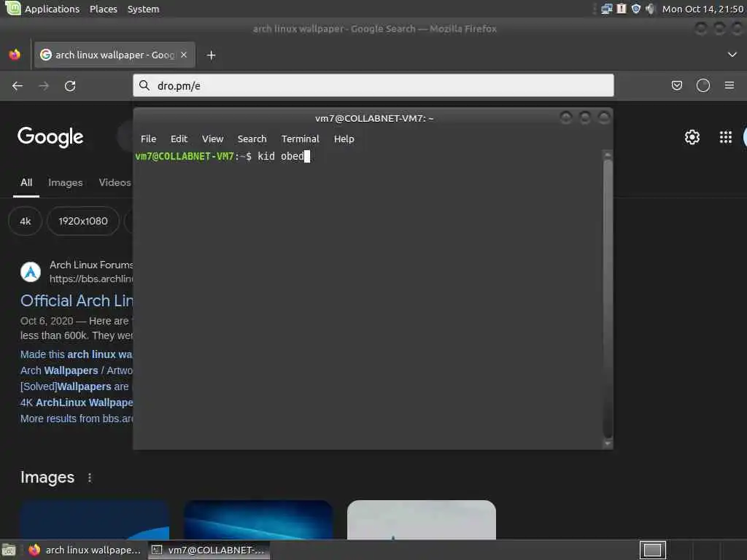Open the first dark blue image thumbnail
This screenshot has width=747, height=560.
click(x=95, y=519)
